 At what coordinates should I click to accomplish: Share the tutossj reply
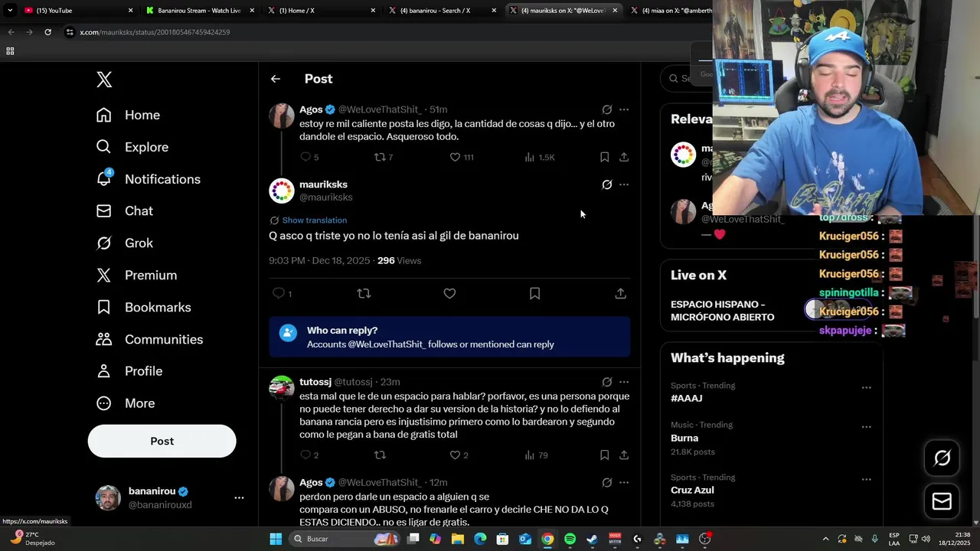click(x=624, y=455)
